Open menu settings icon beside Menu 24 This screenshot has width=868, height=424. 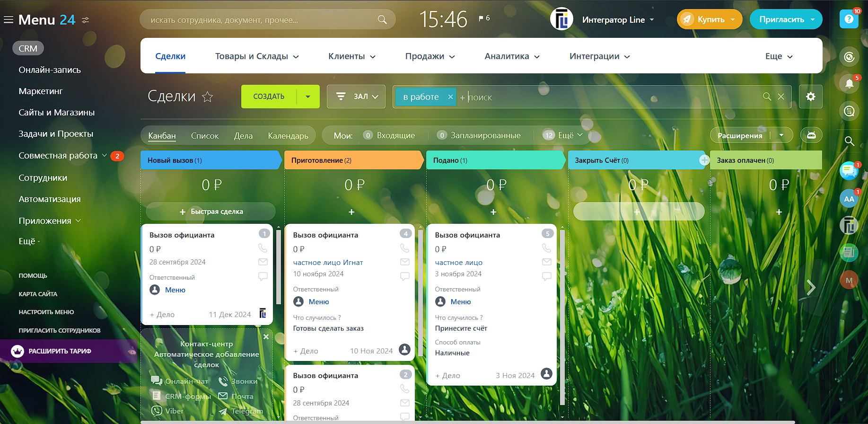pyautogui.click(x=86, y=20)
